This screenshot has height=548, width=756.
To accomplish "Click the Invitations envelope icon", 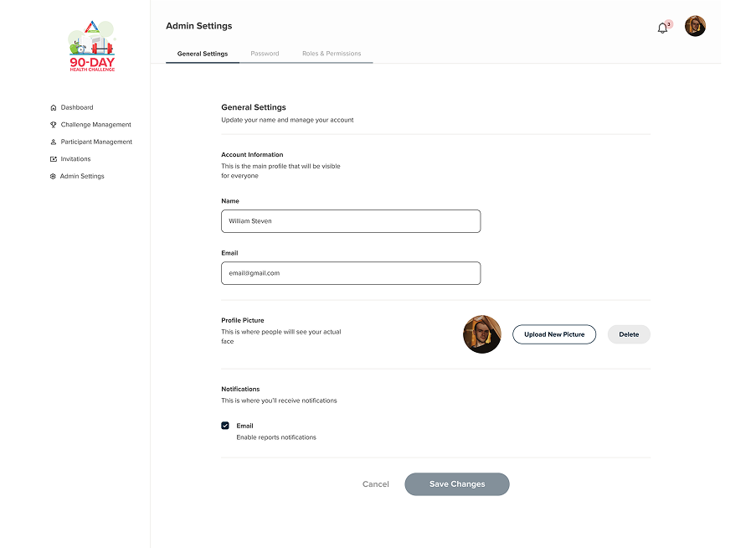I will click(x=54, y=159).
